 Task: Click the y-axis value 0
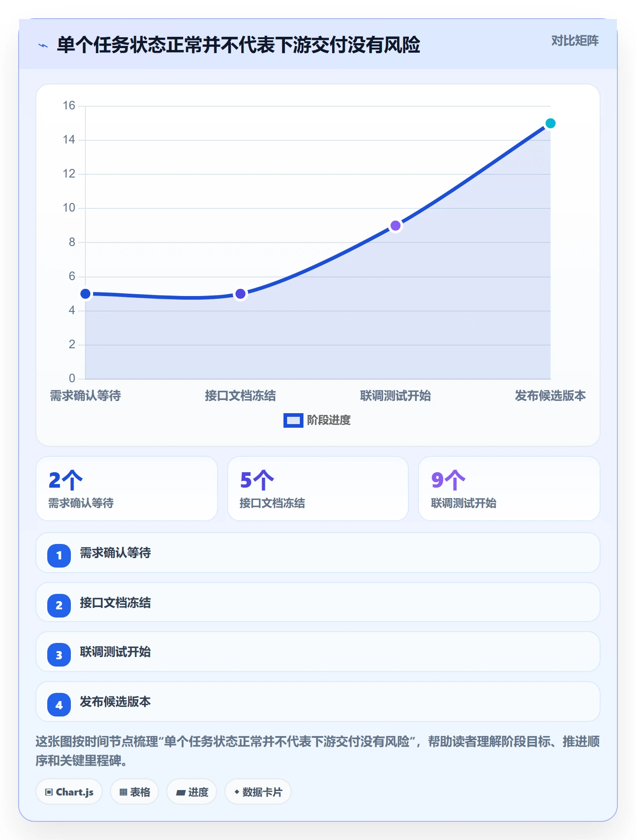[x=72, y=378]
